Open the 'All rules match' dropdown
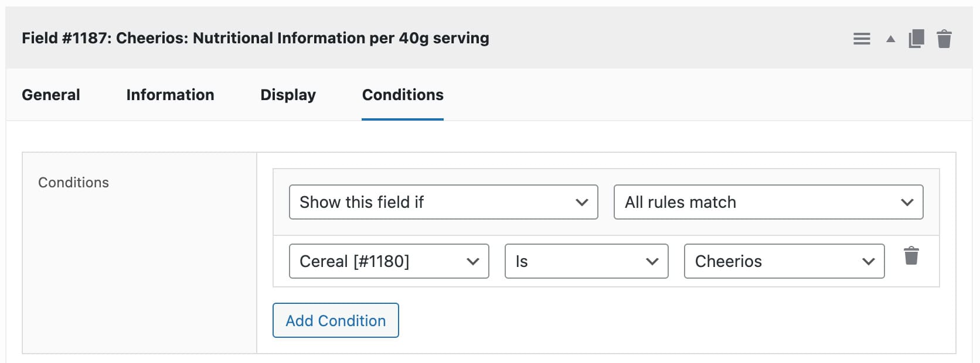The height and width of the screenshot is (363, 980). point(768,202)
